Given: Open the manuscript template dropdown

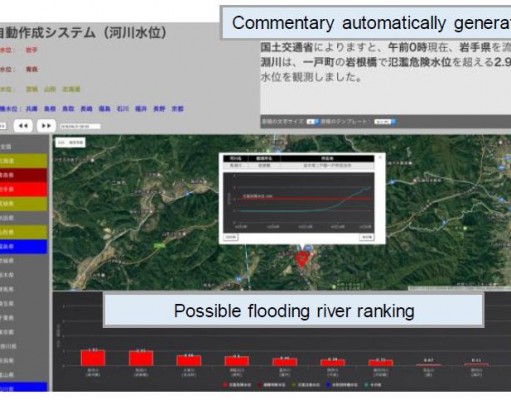Looking at the screenshot, I should 385,122.
